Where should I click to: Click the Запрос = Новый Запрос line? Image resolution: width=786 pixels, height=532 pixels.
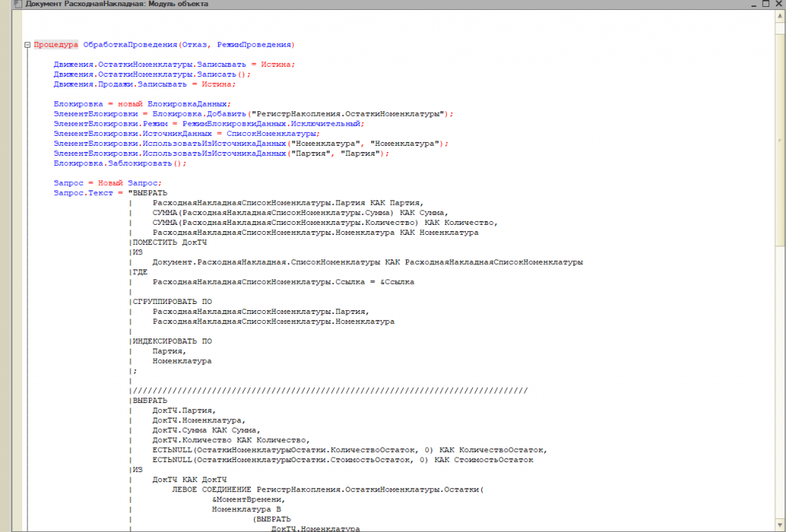click(107, 183)
